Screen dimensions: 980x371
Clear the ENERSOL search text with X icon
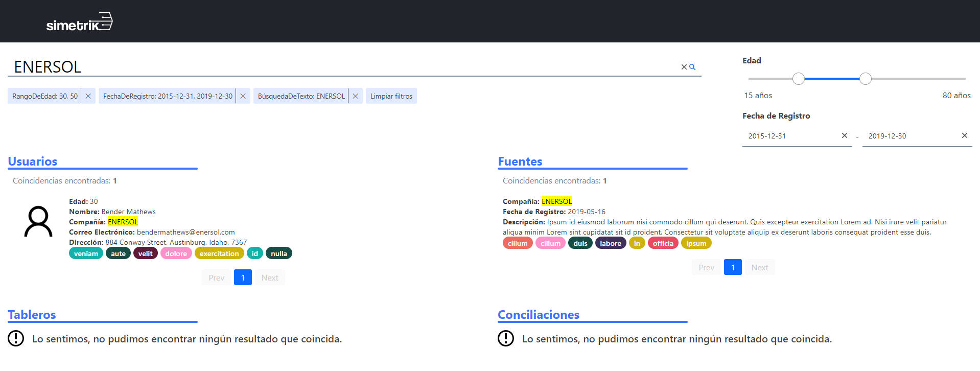click(x=684, y=67)
